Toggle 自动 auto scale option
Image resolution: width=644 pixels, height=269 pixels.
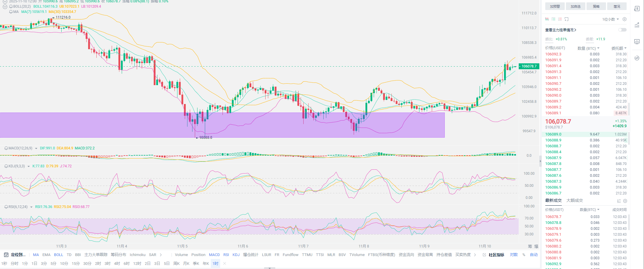click(x=534, y=255)
